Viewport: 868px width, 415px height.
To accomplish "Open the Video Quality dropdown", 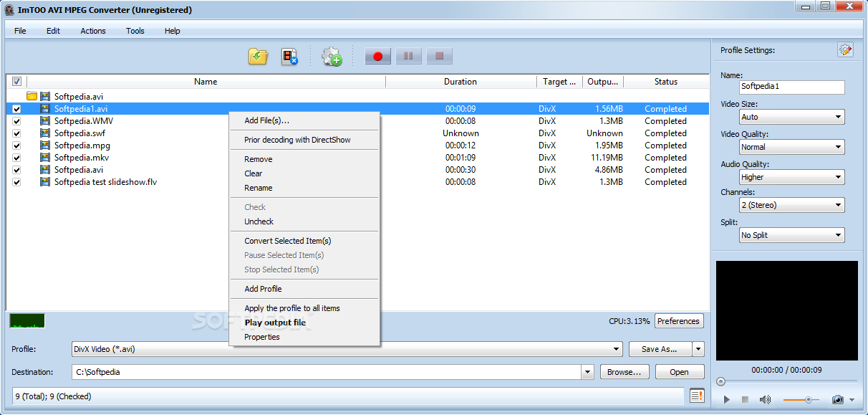I will (791, 147).
